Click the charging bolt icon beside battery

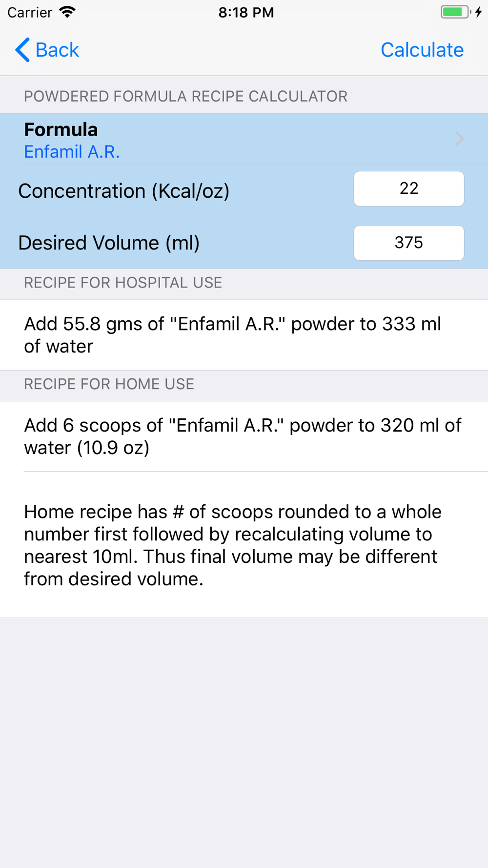point(479,12)
